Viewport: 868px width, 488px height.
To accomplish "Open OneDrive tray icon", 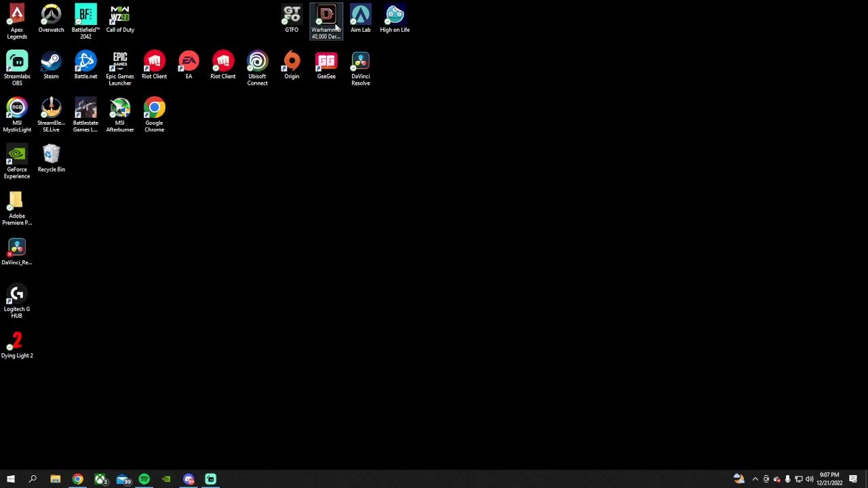I will coord(777,479).
